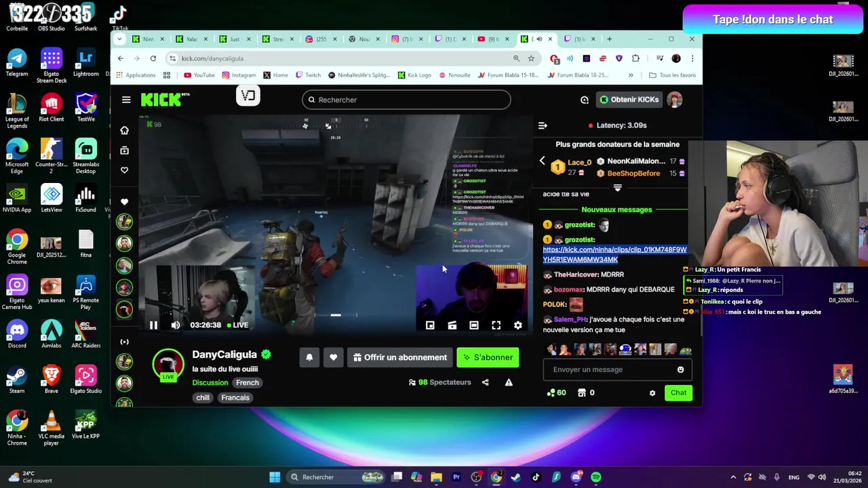
Task: Click the Kick search field Rechercher
Action: point(406,100)
